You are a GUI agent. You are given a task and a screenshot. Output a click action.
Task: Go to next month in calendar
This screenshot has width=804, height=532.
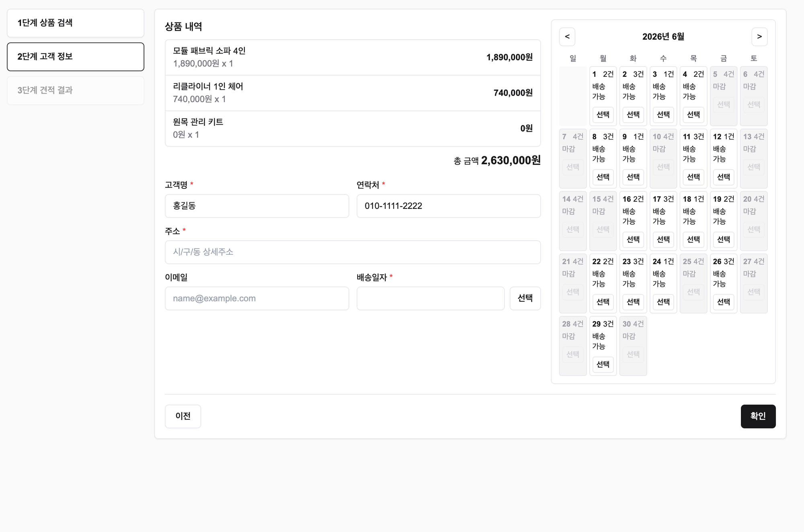759,37
